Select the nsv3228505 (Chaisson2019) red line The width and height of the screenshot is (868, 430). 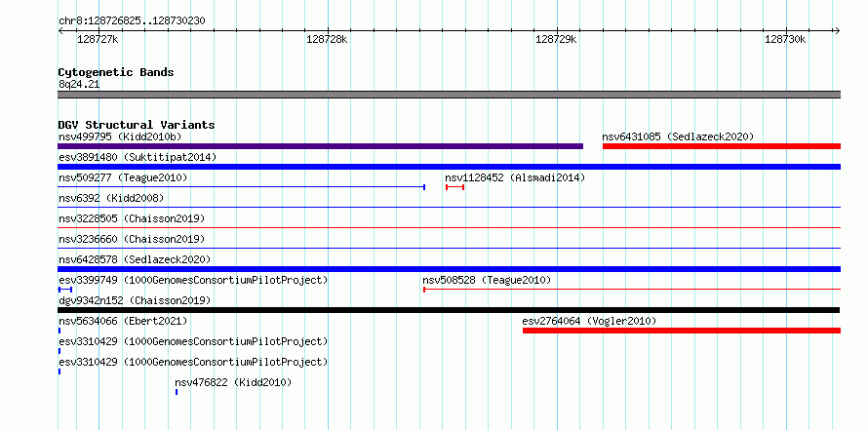click(x=449, y=228)
